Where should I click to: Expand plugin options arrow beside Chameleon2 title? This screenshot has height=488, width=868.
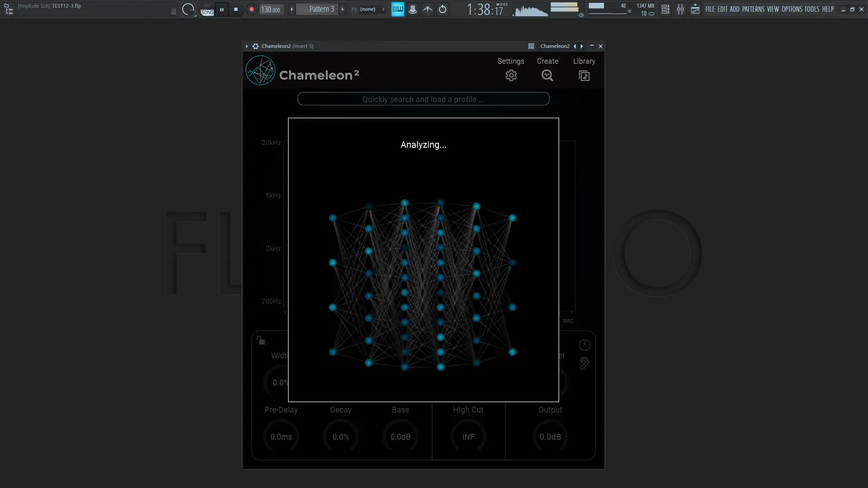pyautogui.click(x=247, y=46)
